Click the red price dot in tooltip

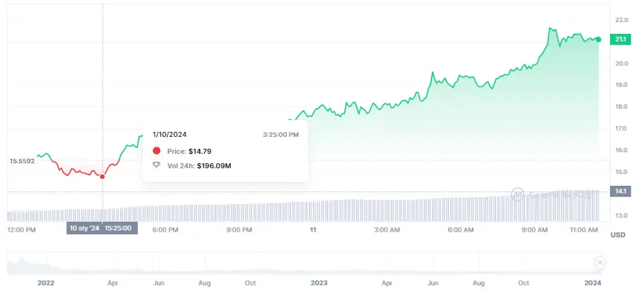pyautogui.click(x=157, y=151)
